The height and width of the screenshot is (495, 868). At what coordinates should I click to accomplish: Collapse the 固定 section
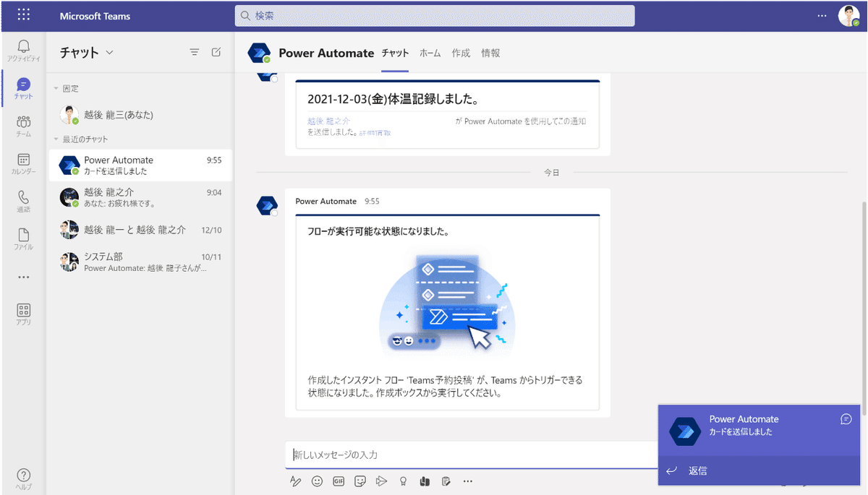point(56,88)
